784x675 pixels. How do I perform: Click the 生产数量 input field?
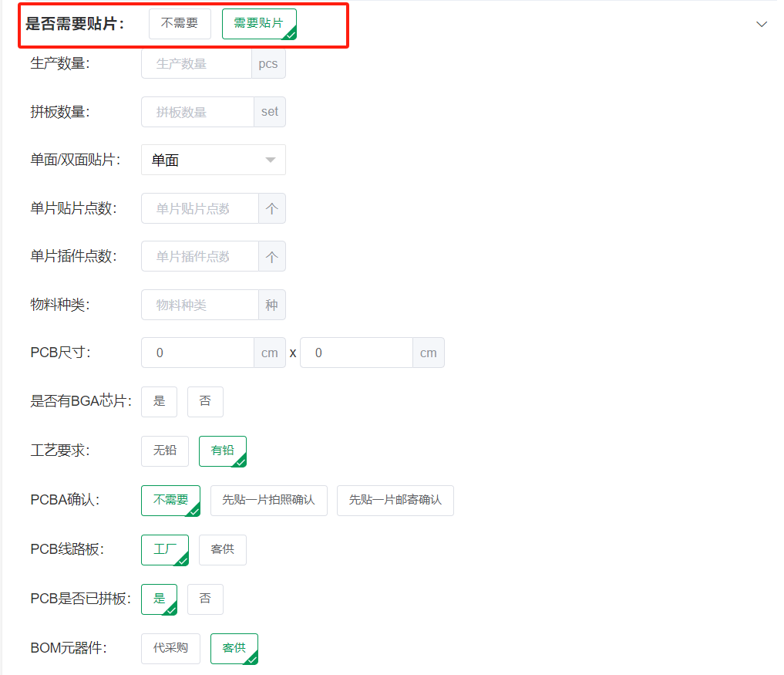pos(197,64)
